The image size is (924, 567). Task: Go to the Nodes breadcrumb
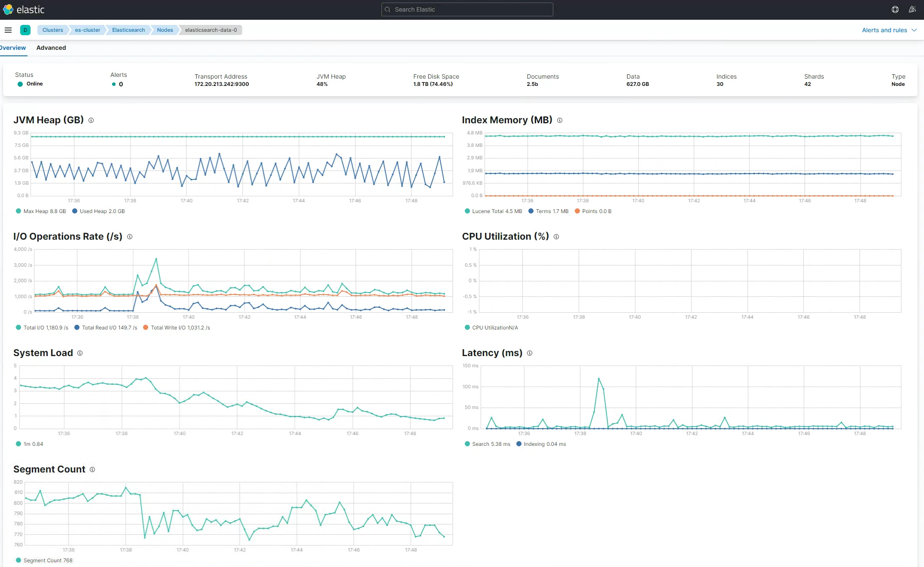165,30
